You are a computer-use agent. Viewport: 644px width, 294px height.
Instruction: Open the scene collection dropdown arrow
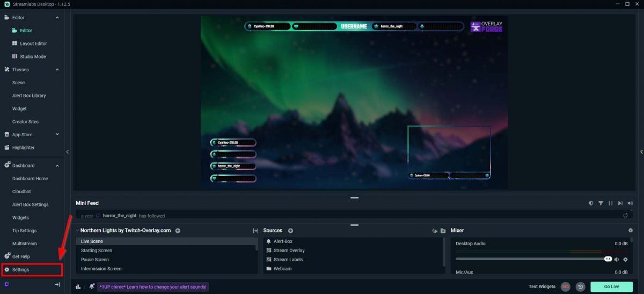click(77, 231)
